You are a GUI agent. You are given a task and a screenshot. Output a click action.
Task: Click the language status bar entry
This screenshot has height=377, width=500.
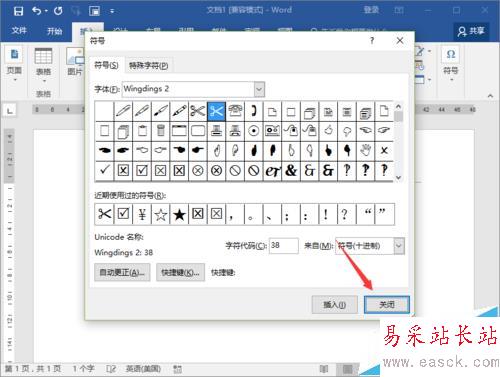143,369
